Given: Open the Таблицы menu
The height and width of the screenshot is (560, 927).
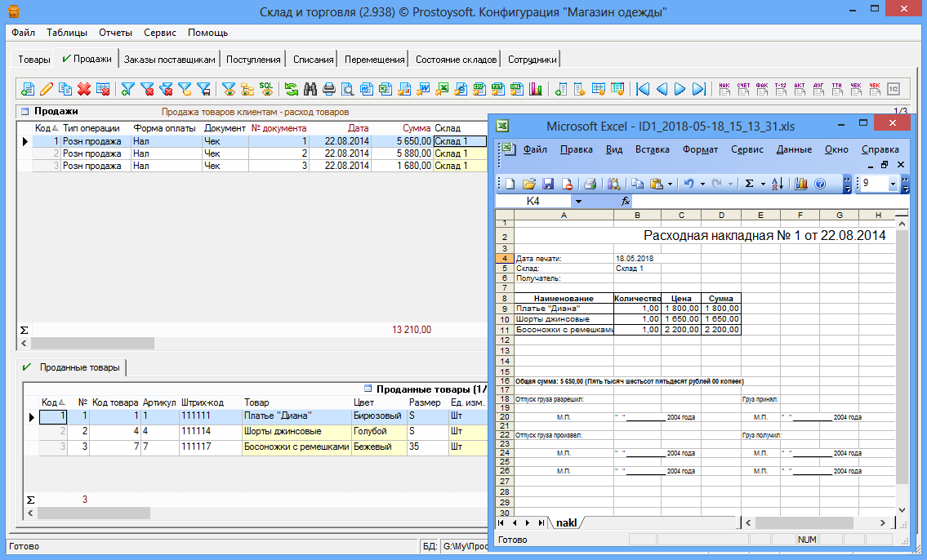Looking at the screenshot, I should click(67, 33).
